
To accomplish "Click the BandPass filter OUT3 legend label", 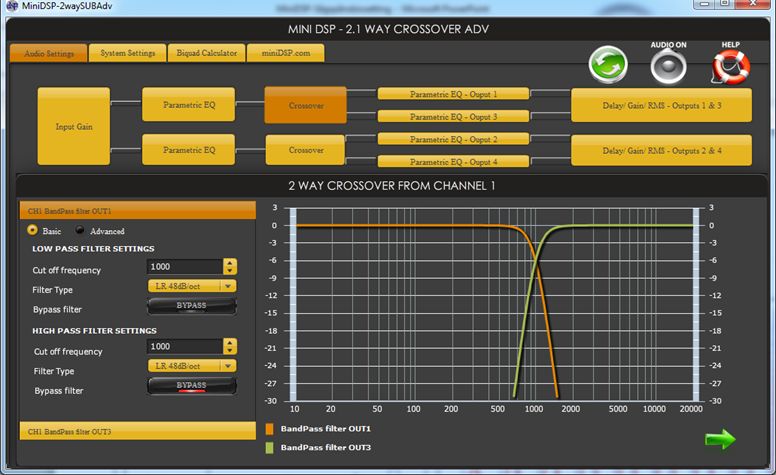I will (x=326, y=448).
